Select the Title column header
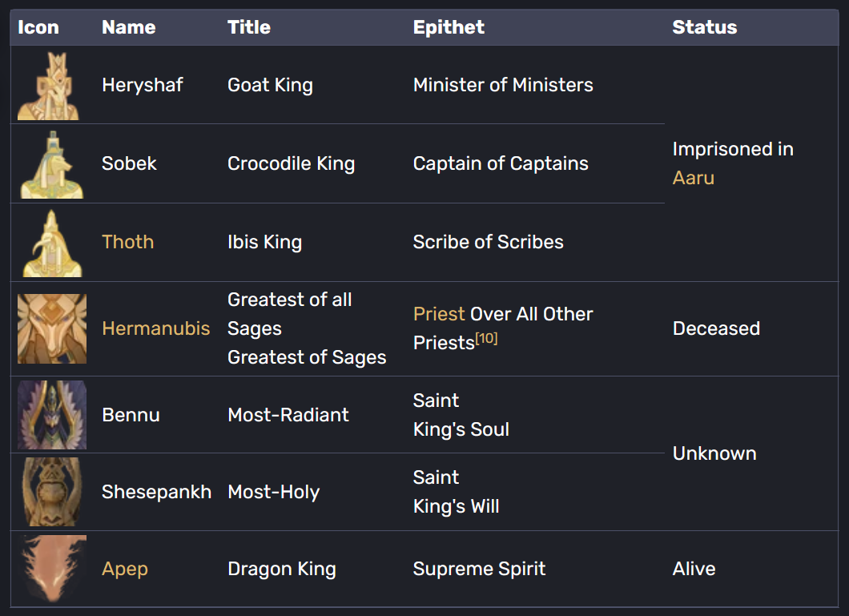The width and height of the screenshot is (849, 616). click(x=248, y=27)
